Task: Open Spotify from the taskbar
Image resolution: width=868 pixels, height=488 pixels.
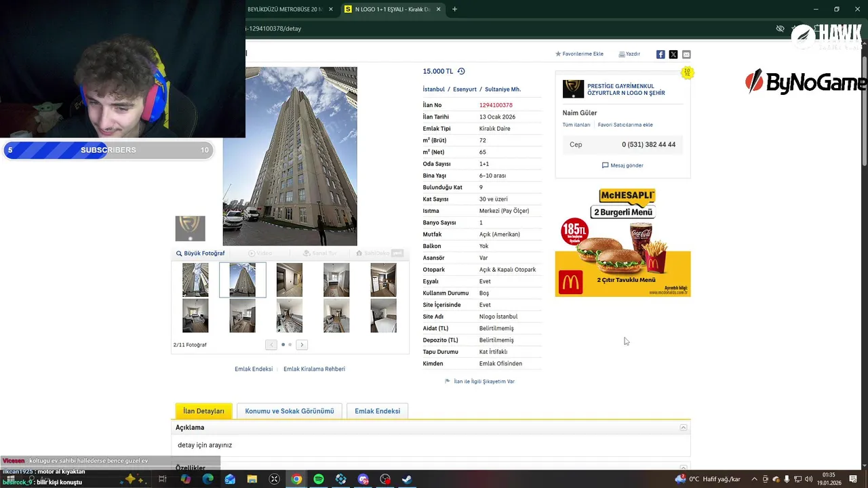Action: tap(319, 479)
